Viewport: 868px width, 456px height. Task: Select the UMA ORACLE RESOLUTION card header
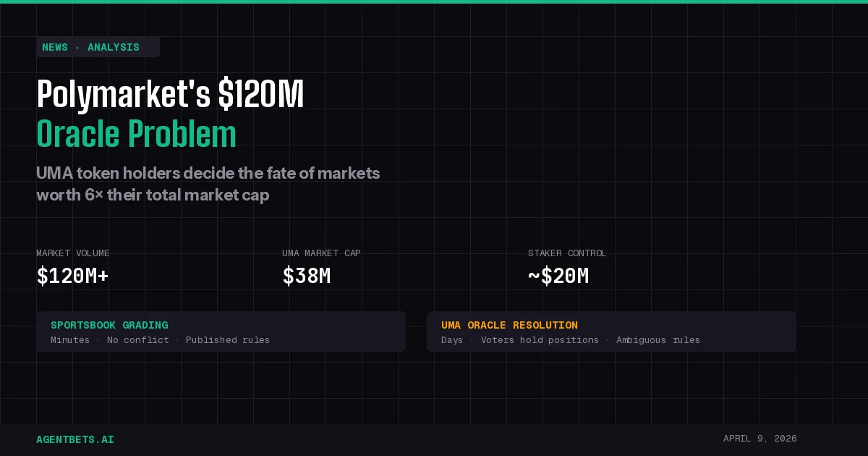(510, 325)
